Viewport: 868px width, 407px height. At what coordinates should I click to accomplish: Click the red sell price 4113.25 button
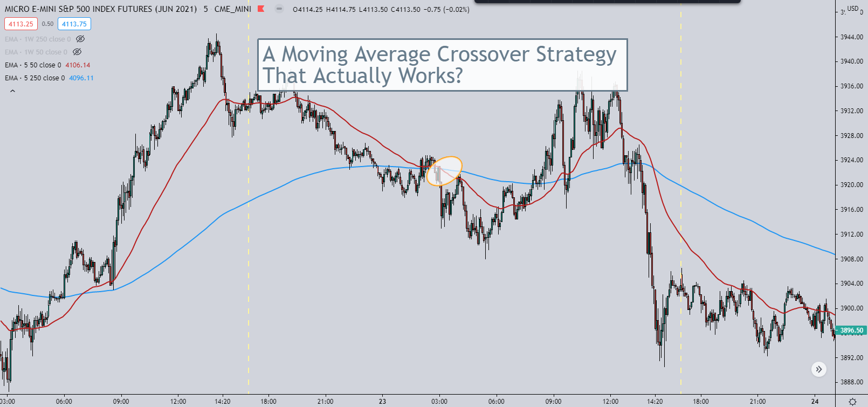click(x=21, y=24)
